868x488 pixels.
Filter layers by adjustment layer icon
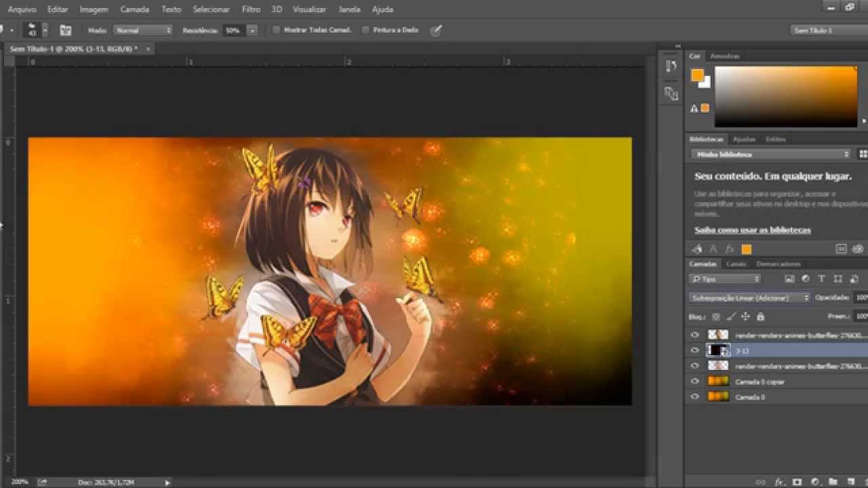point(806,279)
